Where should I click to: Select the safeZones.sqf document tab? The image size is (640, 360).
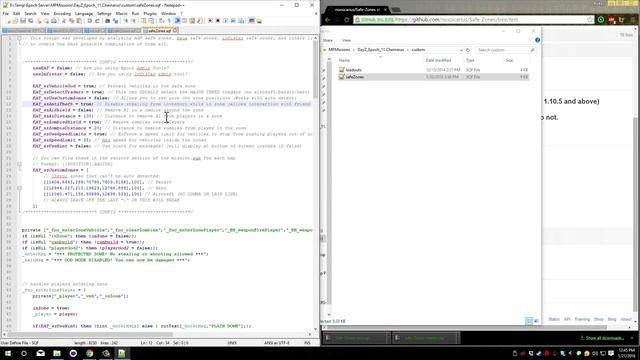(159, 31)
